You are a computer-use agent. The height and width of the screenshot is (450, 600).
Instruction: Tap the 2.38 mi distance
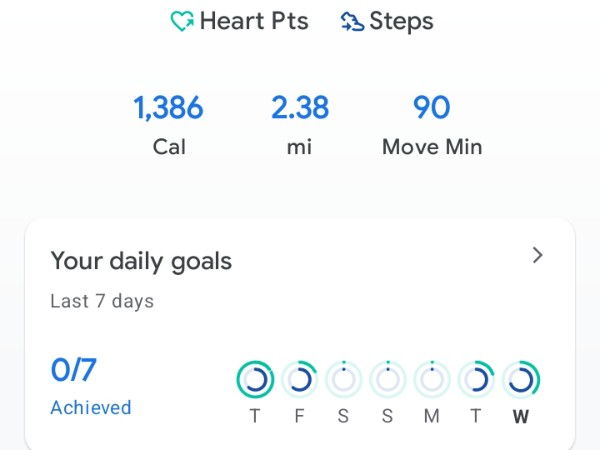299,108
